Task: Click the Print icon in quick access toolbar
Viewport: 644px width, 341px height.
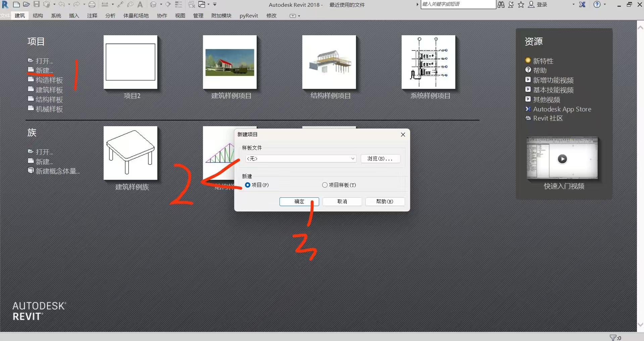Action: [x=92, y=4]
